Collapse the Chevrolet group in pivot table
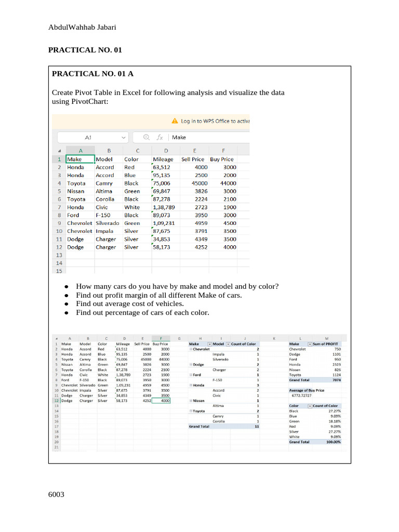Viewport: 399px width, 532px height. 191,349
